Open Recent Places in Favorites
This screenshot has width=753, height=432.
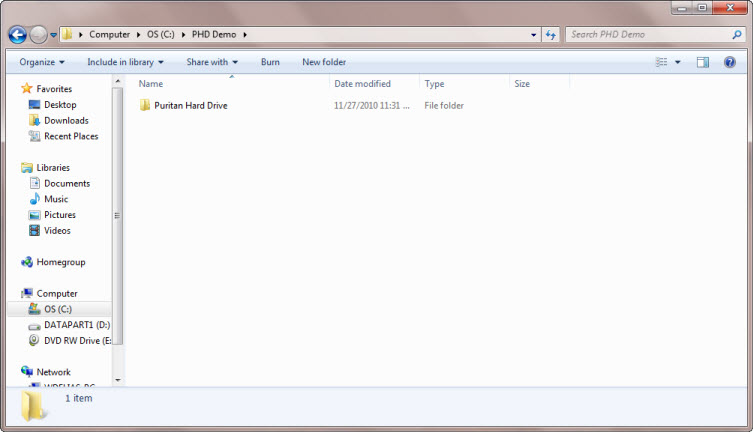(71, 136)
